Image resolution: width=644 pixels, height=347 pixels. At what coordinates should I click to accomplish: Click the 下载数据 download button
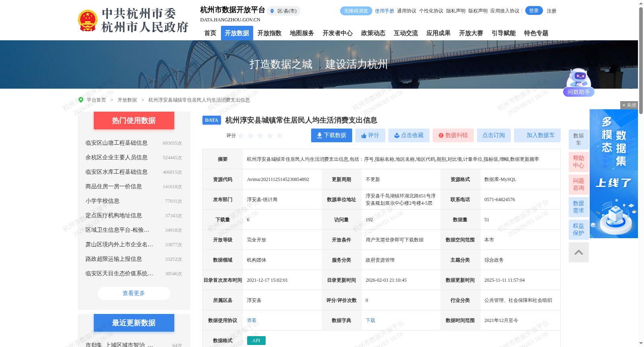(332, 135)
